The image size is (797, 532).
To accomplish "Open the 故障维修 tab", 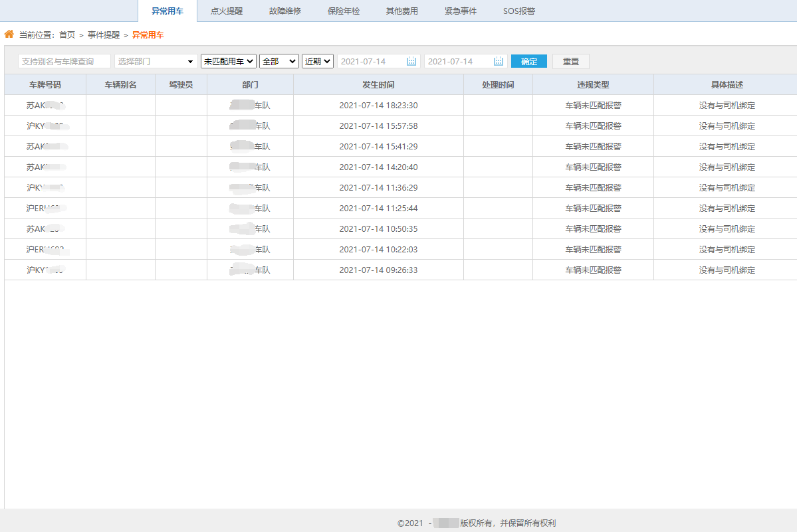I will 285,11.
